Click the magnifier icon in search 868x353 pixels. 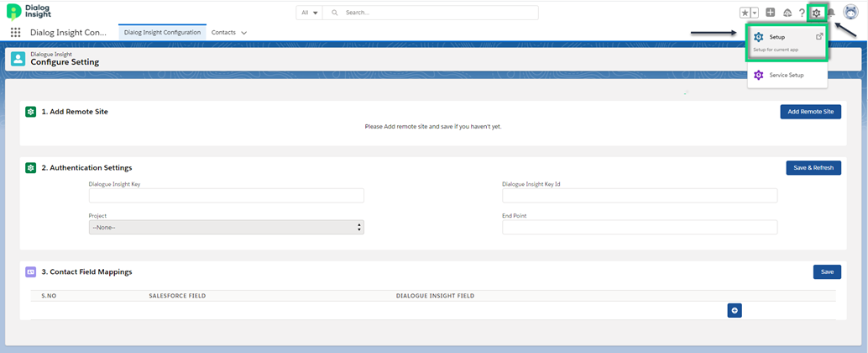[334, 13]
